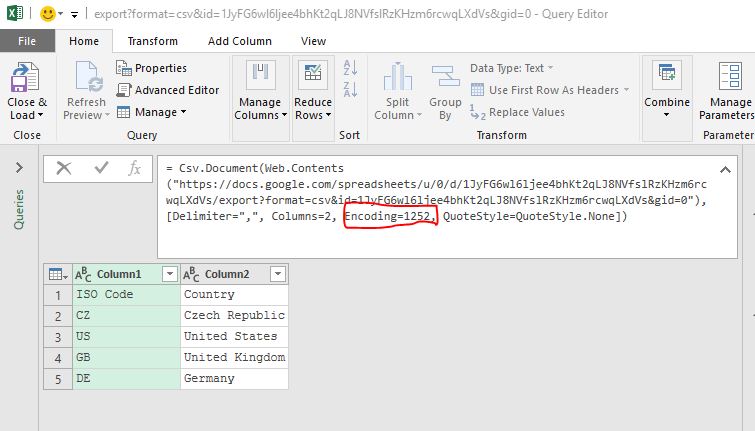The height and width of the screenshot is (431, 755).
Task: Expand the Manage Columns dropdown
Action: tap(285, 115)
